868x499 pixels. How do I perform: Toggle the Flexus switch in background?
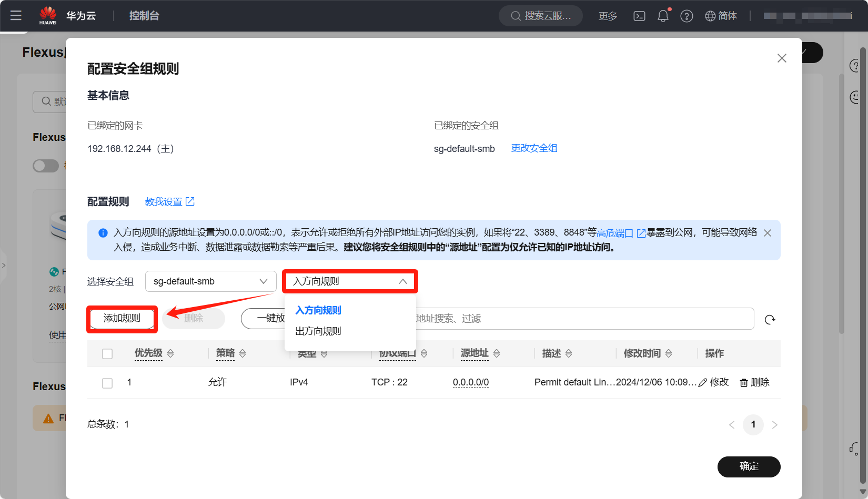[46, 166]
